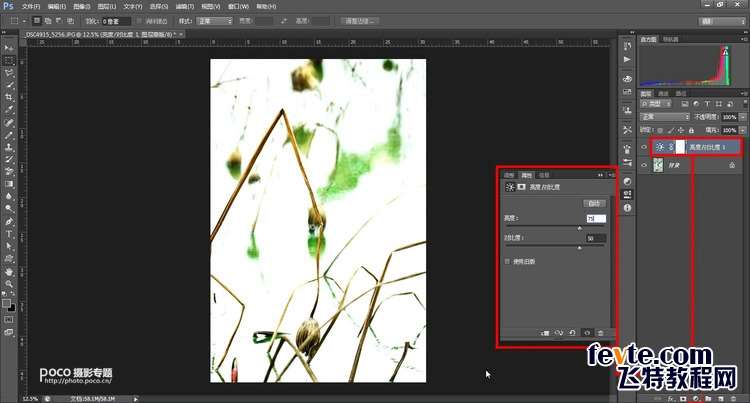Viewport: 750px width, 403px height.
Task: Select the Crop tool
Action: coord(9,98)
